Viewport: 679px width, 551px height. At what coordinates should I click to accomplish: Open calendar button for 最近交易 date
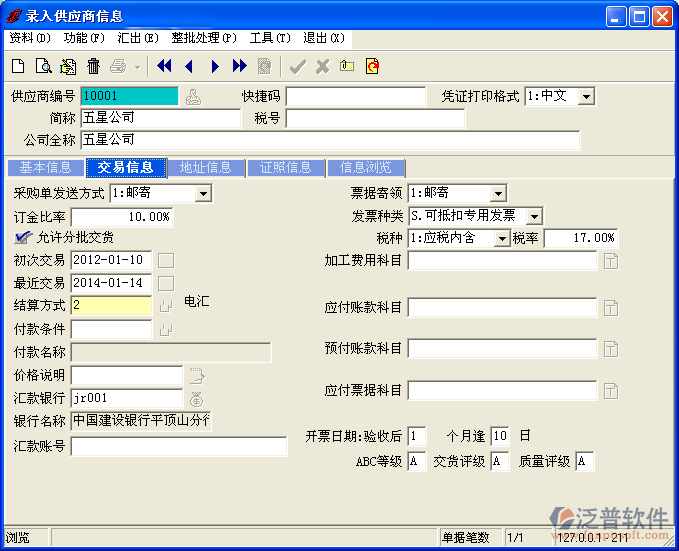(166, 284)
